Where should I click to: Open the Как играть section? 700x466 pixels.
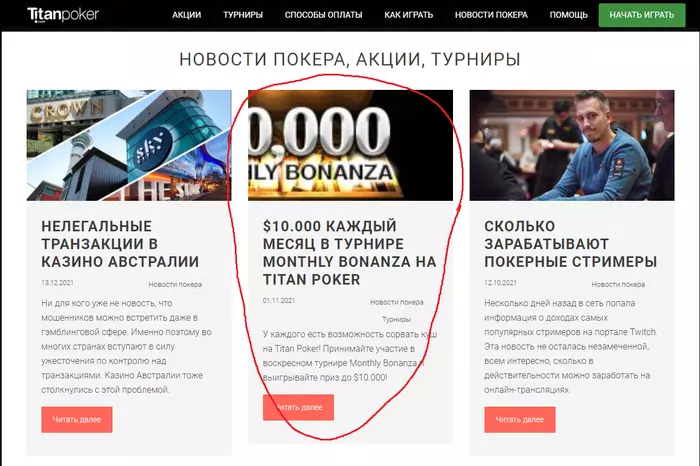point(408,15)
